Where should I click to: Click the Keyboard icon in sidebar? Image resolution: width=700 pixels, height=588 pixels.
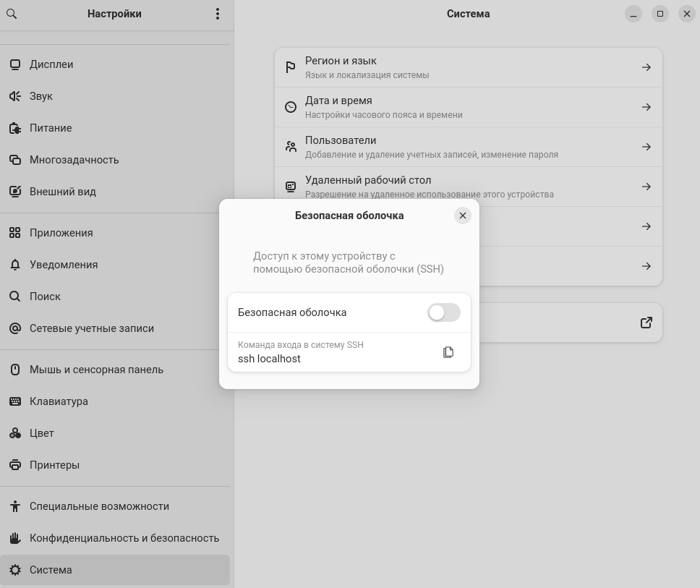point(15,401)
